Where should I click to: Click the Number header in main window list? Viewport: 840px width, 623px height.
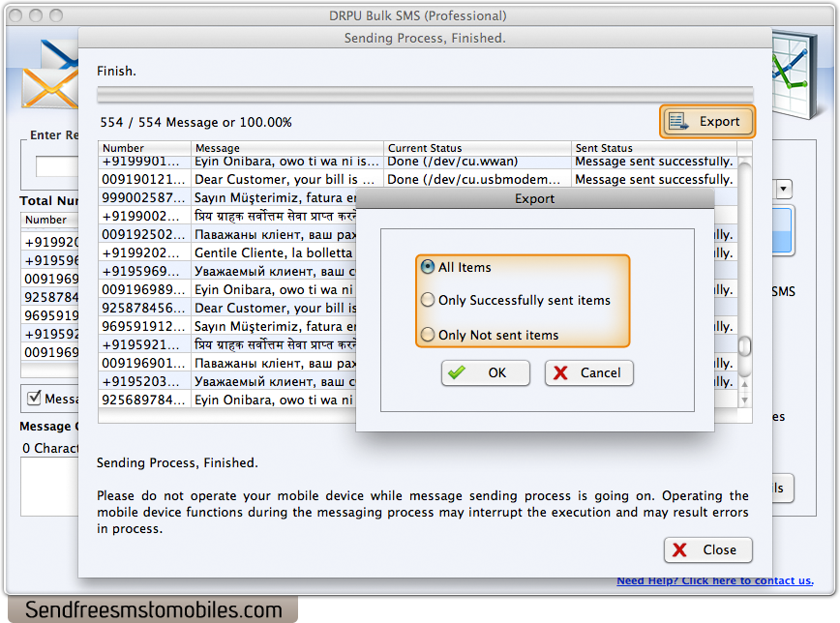[x=49, y=220]
